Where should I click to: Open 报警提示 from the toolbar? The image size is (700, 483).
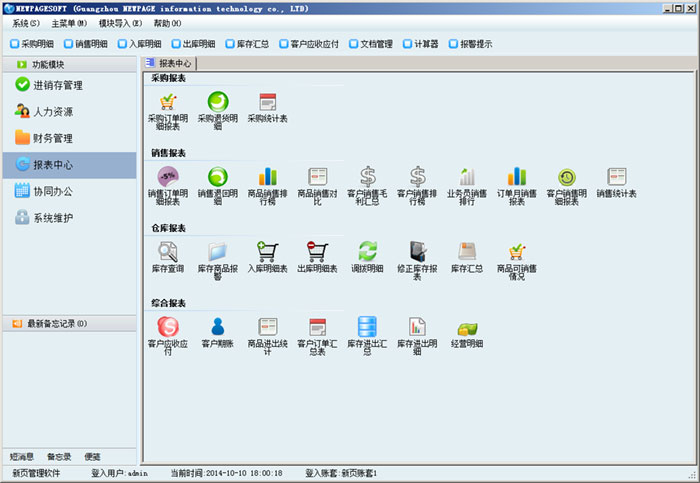(471, 44)
